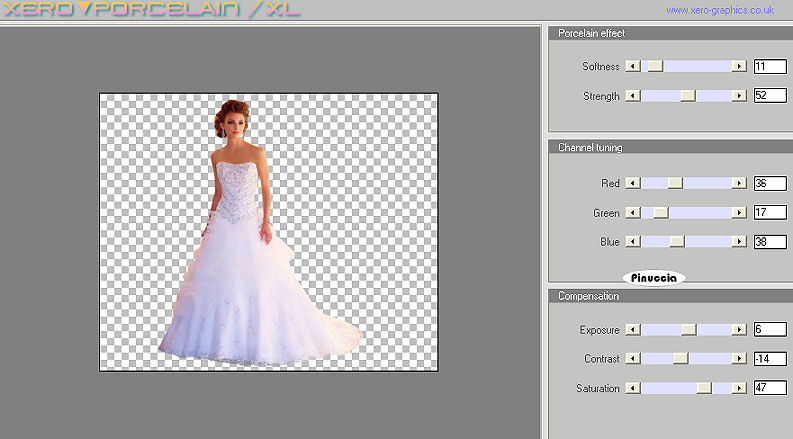The width and height of the screenshot is (793, 439).
Task: Click the Strength slider thumb
Action: pyautogui.click(x=687, y=96)
